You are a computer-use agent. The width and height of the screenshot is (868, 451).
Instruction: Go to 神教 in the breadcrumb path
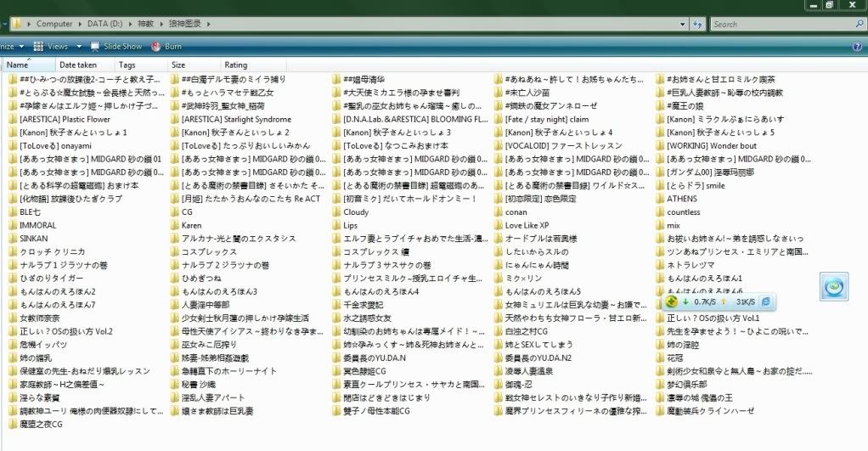[x=145, y=24]
